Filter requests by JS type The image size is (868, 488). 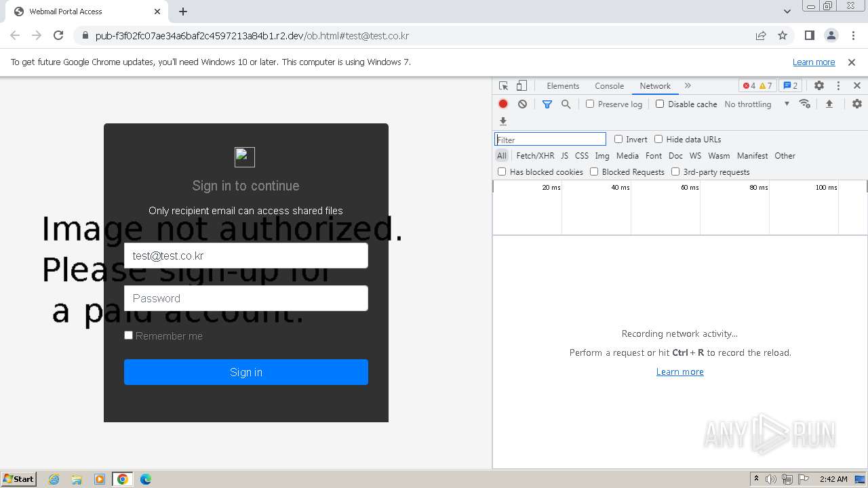coord(564,156)
